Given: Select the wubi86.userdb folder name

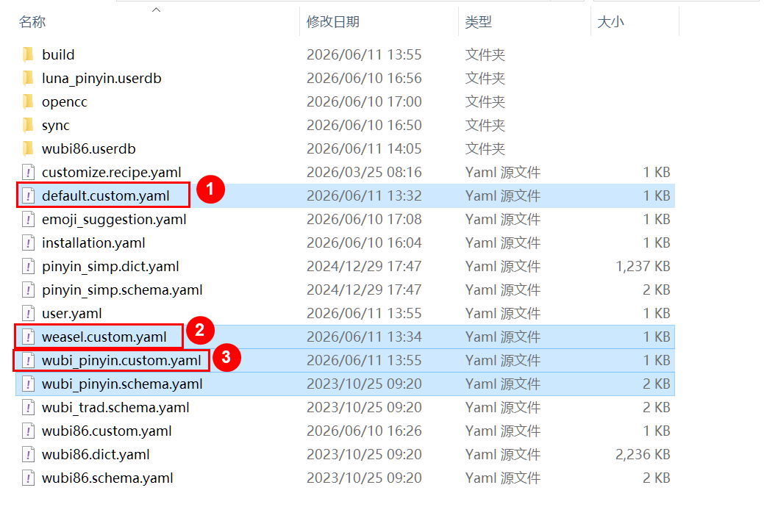Looking at the screenshot, I should click(x=89, y=149).
